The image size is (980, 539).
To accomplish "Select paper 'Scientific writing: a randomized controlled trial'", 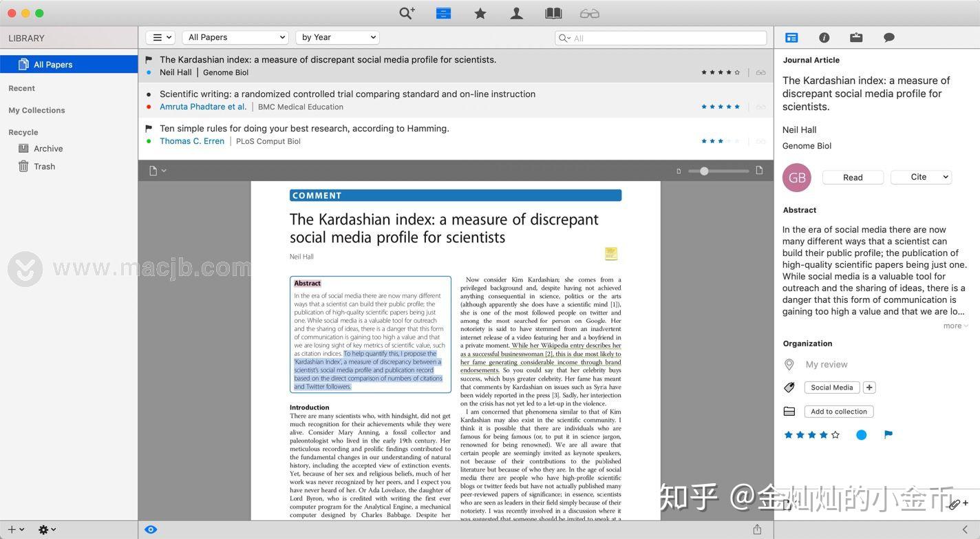I will (x=456, y=101).
